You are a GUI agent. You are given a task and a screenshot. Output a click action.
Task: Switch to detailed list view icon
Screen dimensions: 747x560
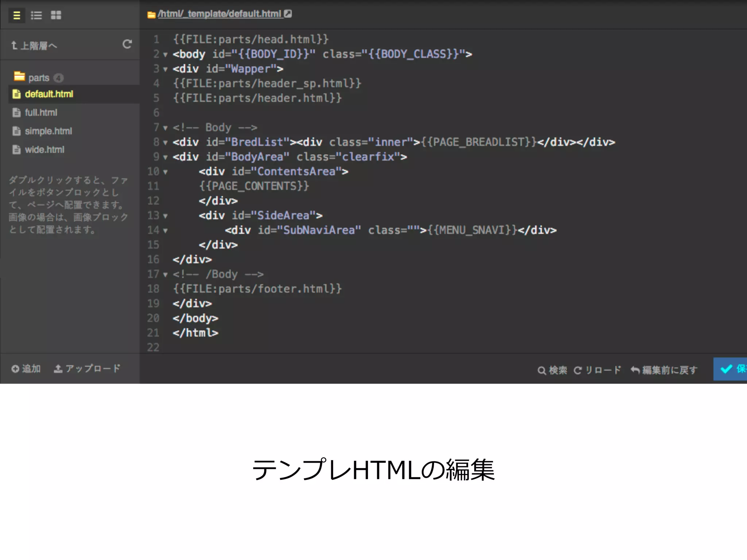[x=36, y=15]
